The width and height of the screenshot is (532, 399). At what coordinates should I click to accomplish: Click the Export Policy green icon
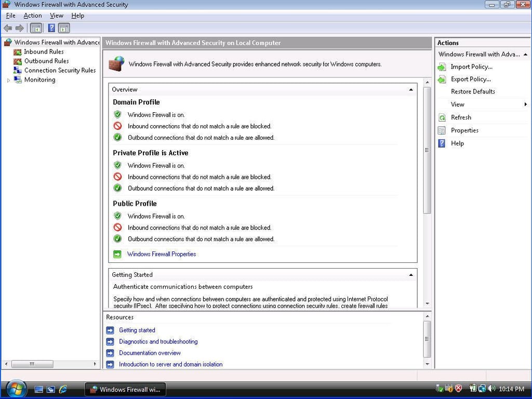point(442,79)
